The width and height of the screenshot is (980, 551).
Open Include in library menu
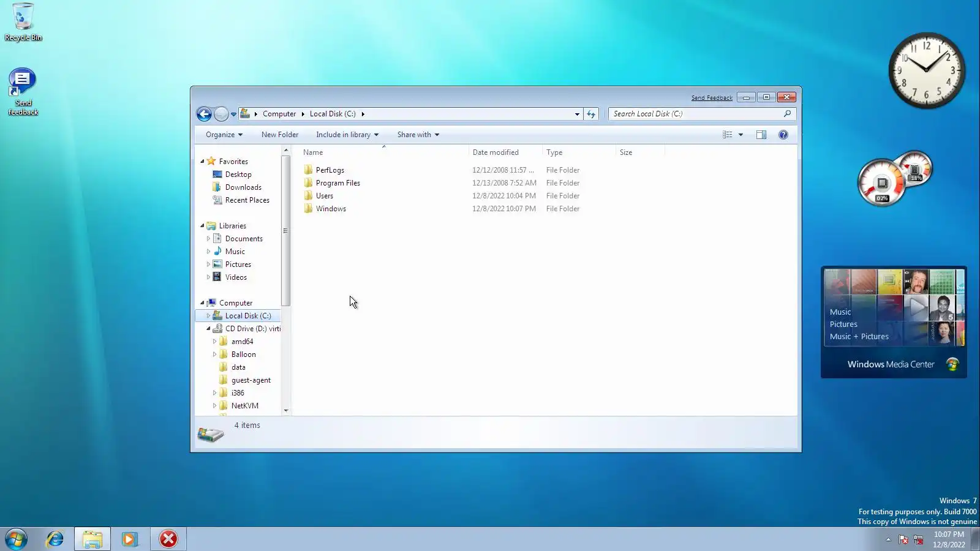[x=347, y=135]
